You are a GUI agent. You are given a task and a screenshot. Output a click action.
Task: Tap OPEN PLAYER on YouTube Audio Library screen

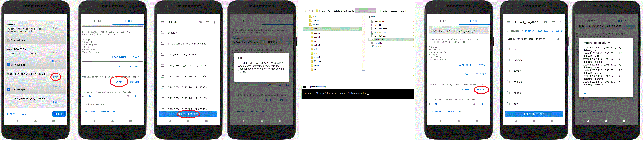tap(107, 112)
